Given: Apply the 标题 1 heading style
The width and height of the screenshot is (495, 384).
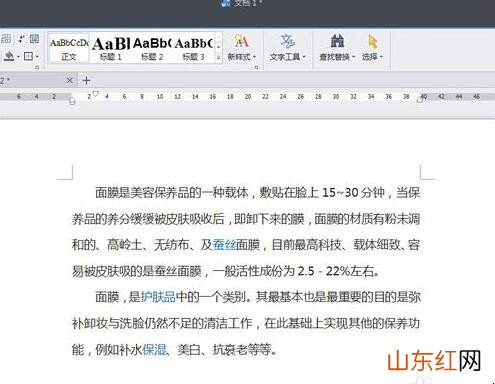Looking at the screenshot, I should coord(110,49).
